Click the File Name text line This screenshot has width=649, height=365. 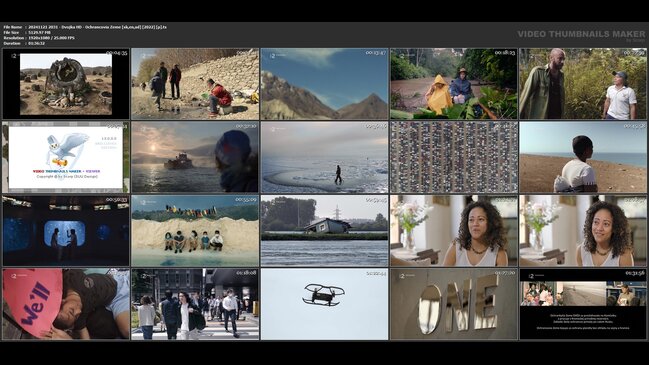pyautogui.click(x=85, y=27)
